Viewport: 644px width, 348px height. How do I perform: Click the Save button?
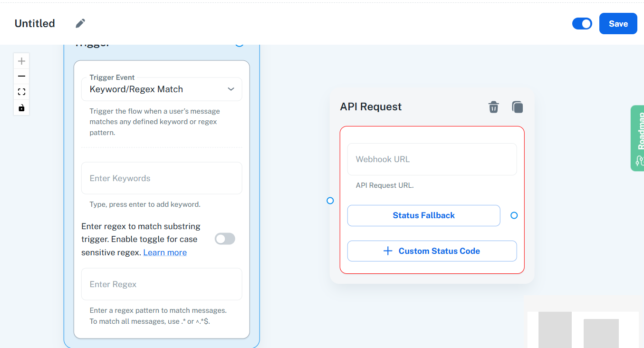[x=618, y=24]
